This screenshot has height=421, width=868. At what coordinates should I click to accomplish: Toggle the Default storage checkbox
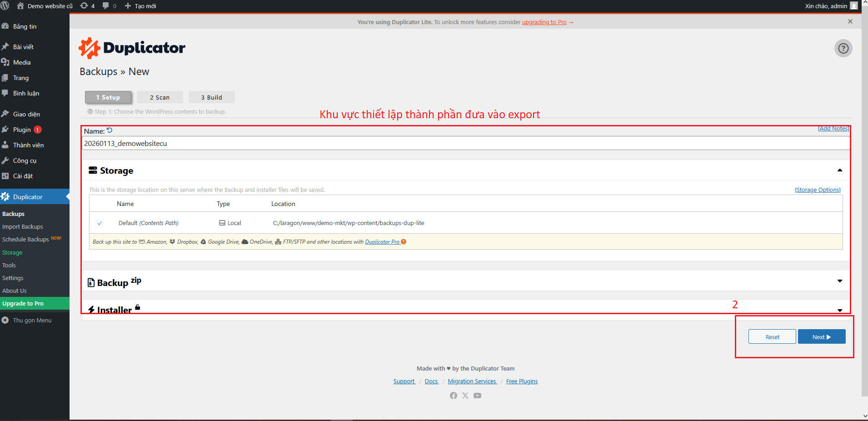100,223
